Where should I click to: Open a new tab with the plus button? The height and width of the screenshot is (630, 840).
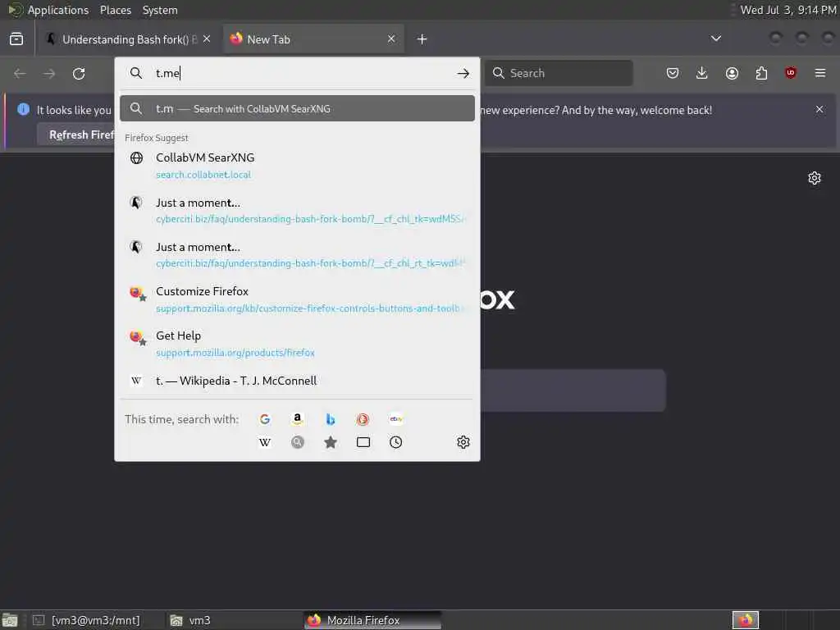(x=422, y=39)
